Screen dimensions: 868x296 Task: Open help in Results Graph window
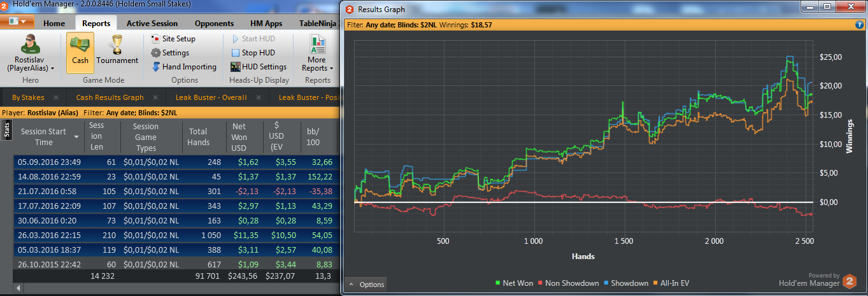859,25
